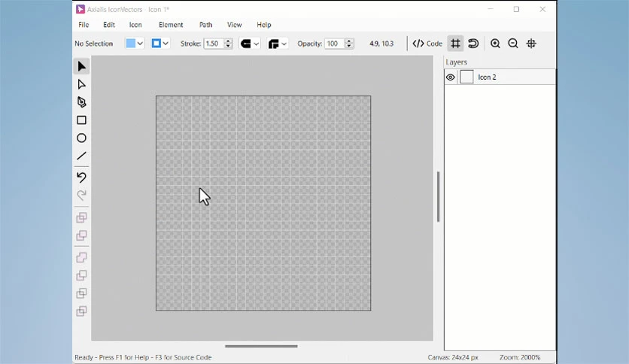Viewport: 629px width, 364px height.
Task: Open the Edit menu
Action: point(109,25)
